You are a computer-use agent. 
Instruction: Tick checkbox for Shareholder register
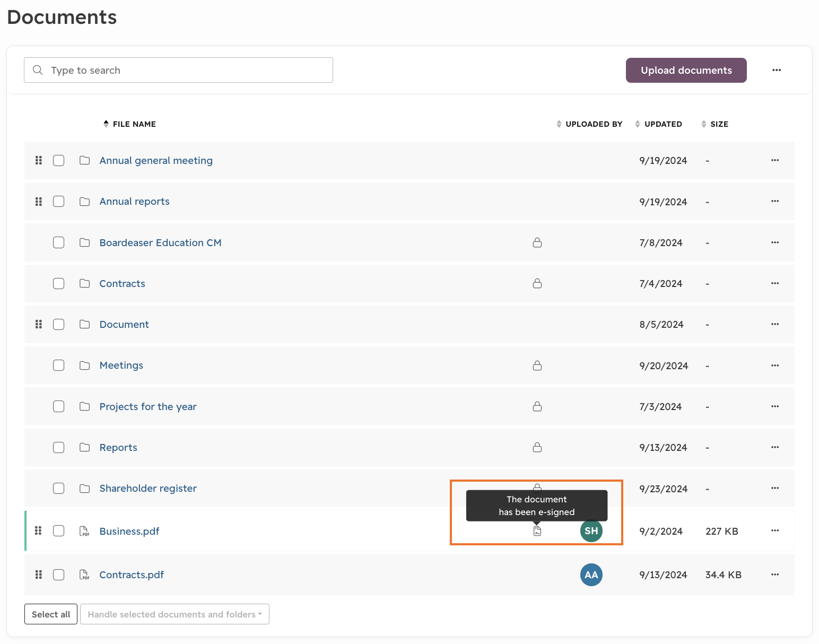click(59, 488)
